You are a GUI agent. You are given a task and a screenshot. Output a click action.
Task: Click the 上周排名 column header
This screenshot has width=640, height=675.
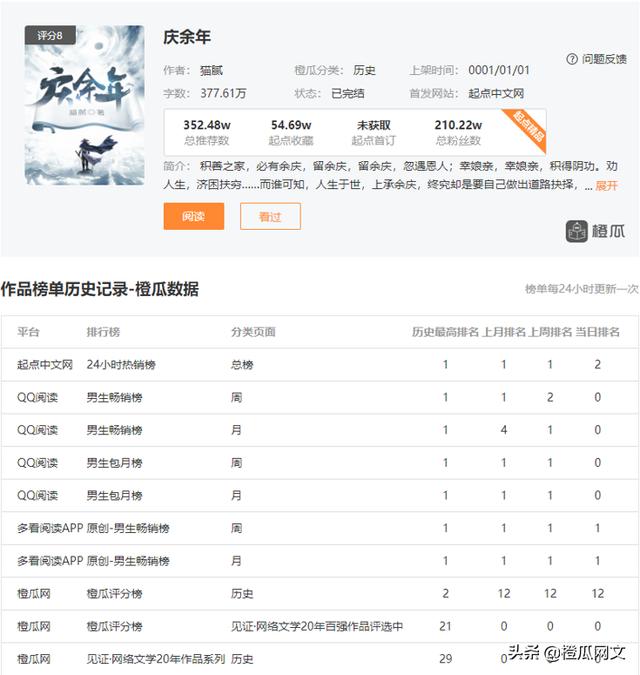point(550,332)
